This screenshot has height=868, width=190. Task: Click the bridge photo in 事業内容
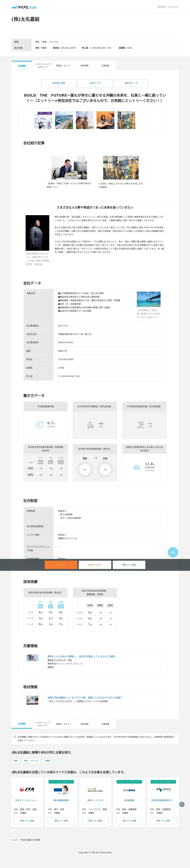pyautogui.click(x=149, y=299)
